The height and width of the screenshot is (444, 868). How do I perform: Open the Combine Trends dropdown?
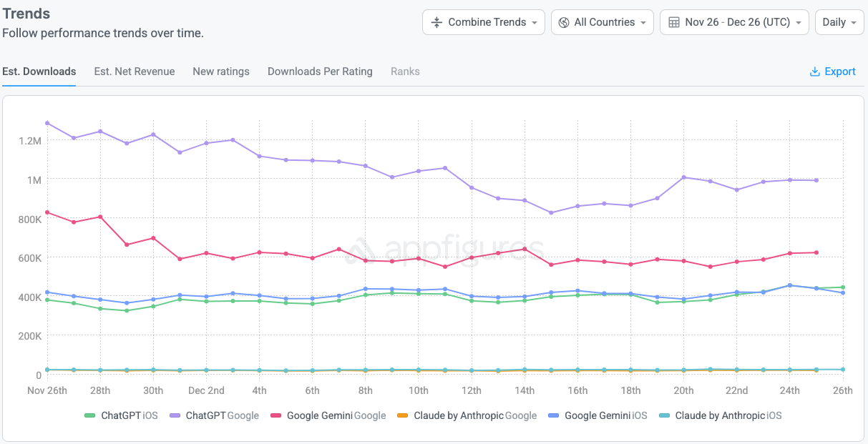pos(484,22)
